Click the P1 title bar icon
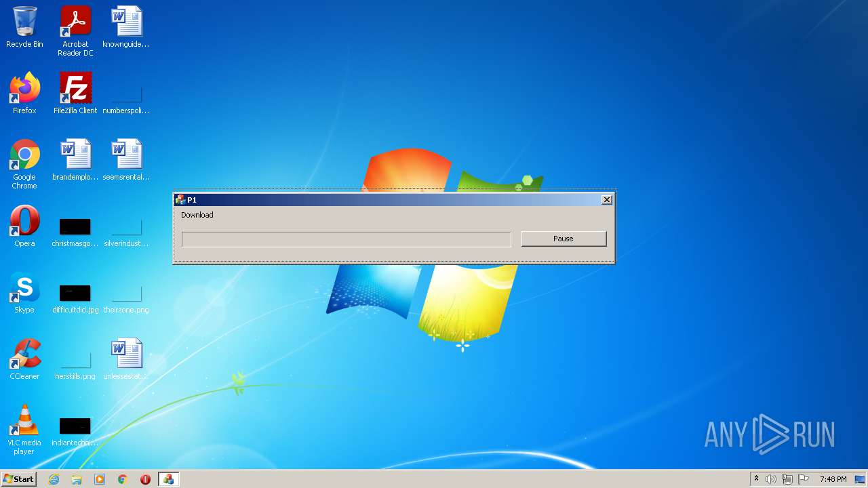 click(x=180, y=199)
